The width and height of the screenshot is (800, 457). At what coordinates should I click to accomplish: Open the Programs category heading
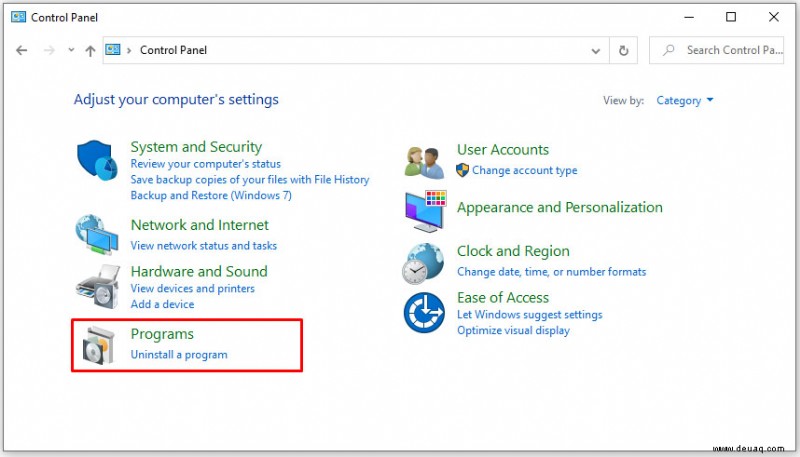coord(162,334)
